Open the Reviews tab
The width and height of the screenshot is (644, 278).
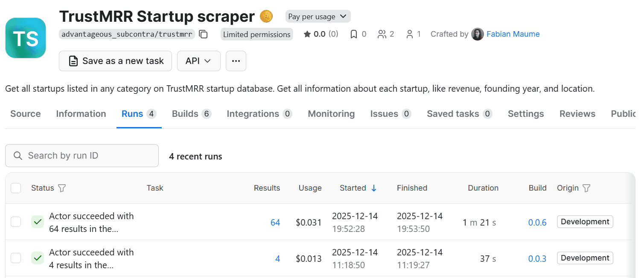(x=577, y=114)
